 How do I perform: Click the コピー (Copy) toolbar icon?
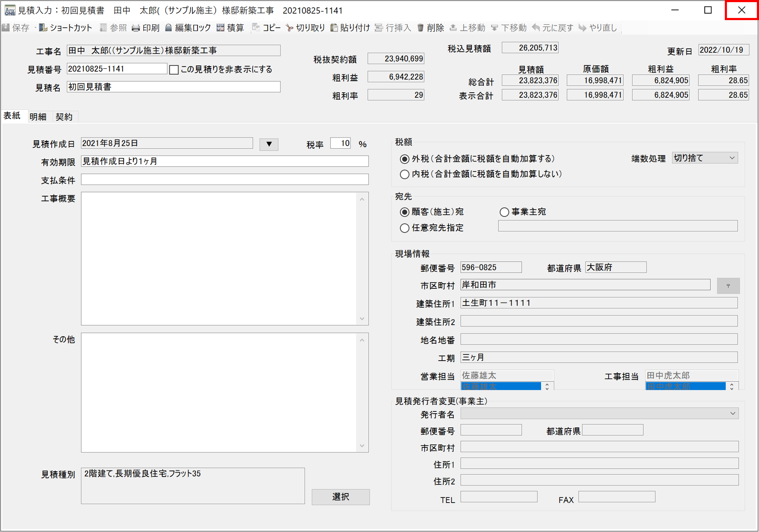point(256,28)
